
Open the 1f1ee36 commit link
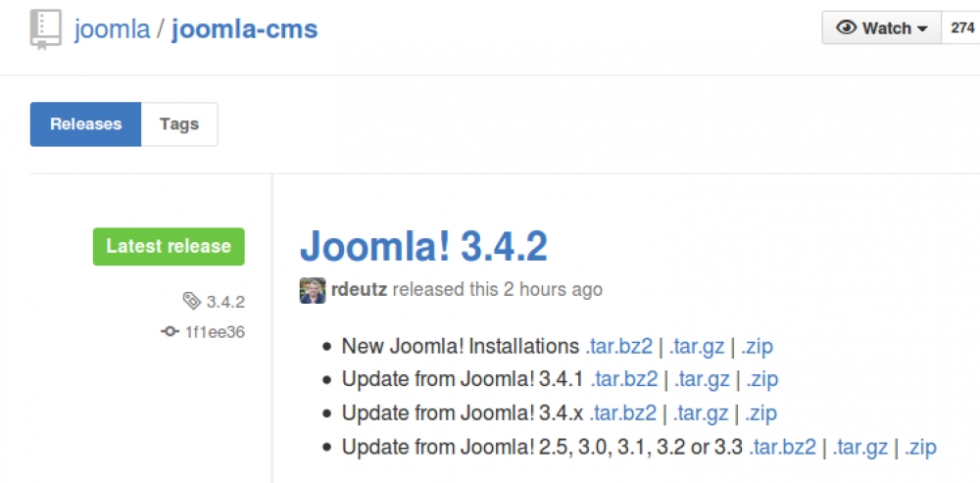coord(215,332)
